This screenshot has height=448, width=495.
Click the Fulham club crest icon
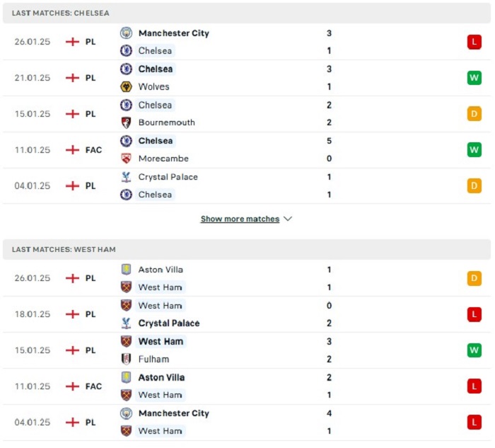click(126, 360)
